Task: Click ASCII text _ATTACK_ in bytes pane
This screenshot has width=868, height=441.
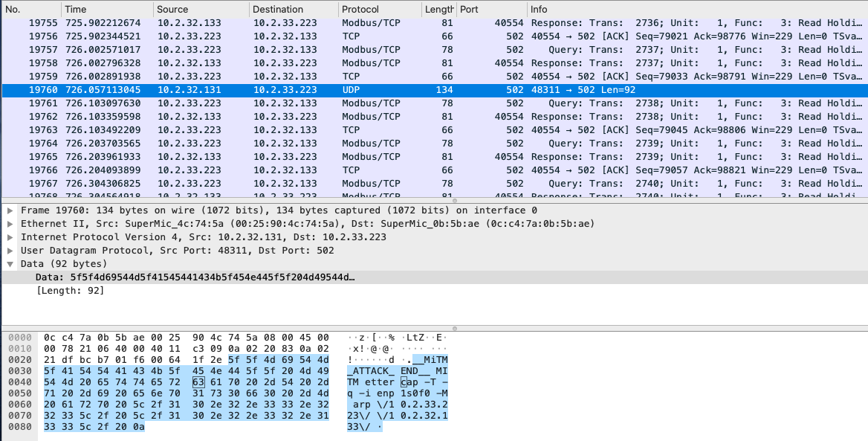Action: (371, 370)
